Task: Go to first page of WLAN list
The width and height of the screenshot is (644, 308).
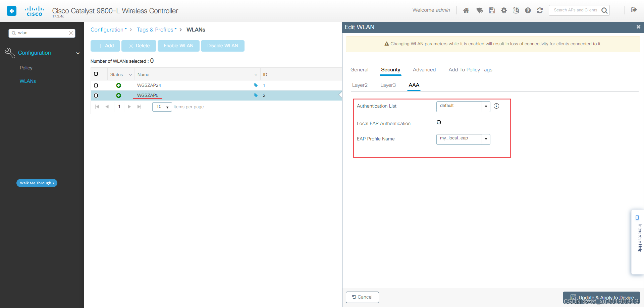Action: point(97,107)
